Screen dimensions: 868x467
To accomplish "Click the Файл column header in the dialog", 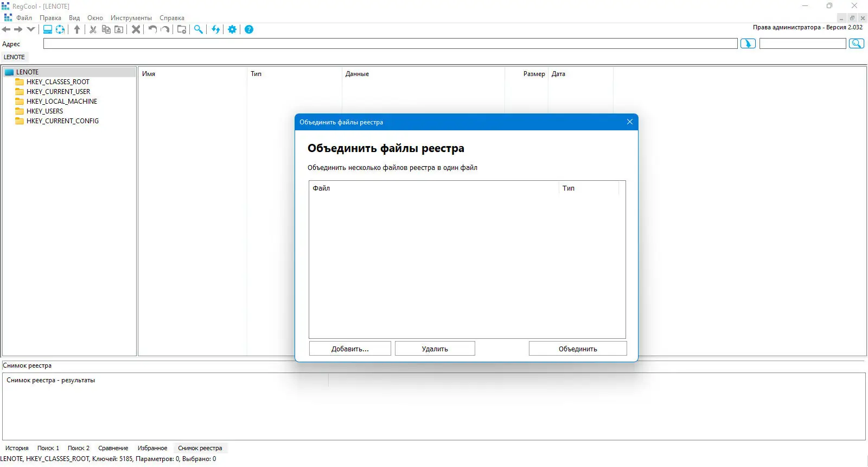I will click(434, 188).
